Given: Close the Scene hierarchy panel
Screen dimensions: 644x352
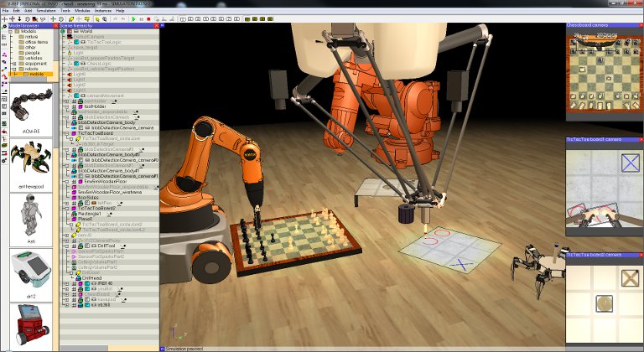Looking at the screenshot, I should (156, 25).
